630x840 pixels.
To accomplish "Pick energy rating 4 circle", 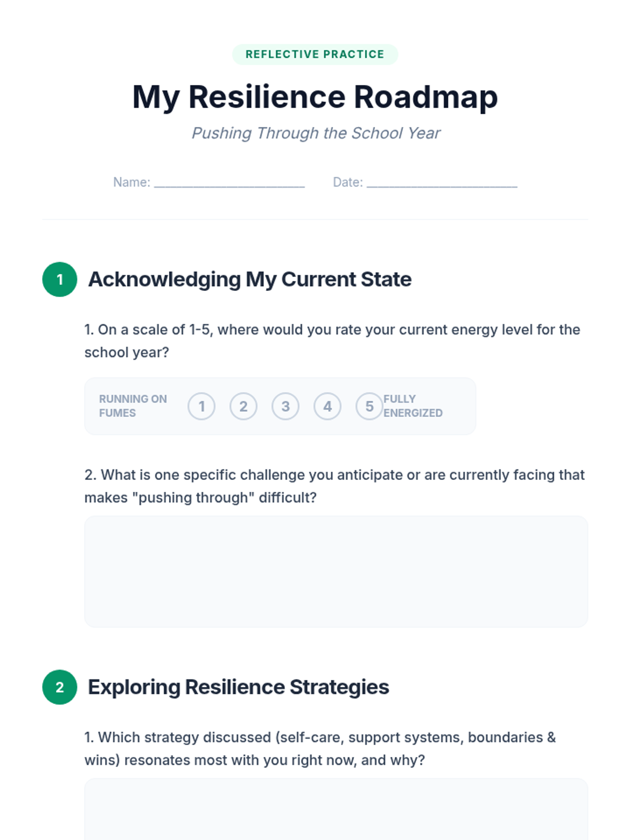I will (x=328, y=406).
